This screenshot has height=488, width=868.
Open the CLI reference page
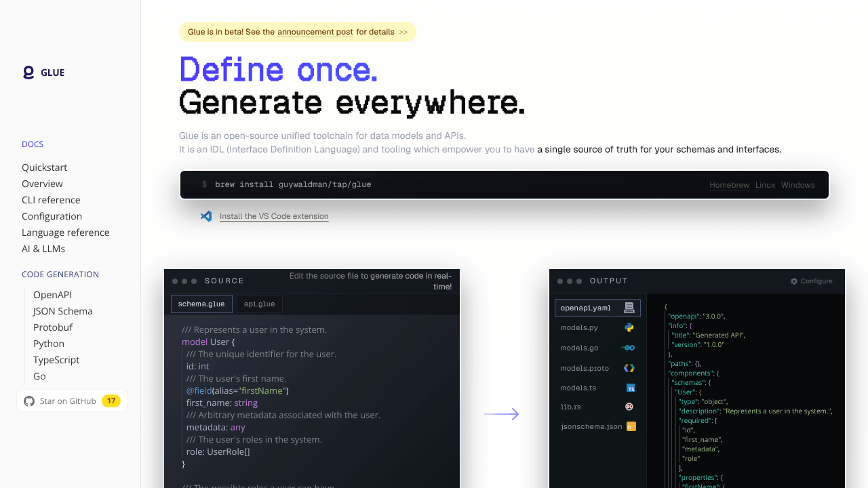coord(51,200)
